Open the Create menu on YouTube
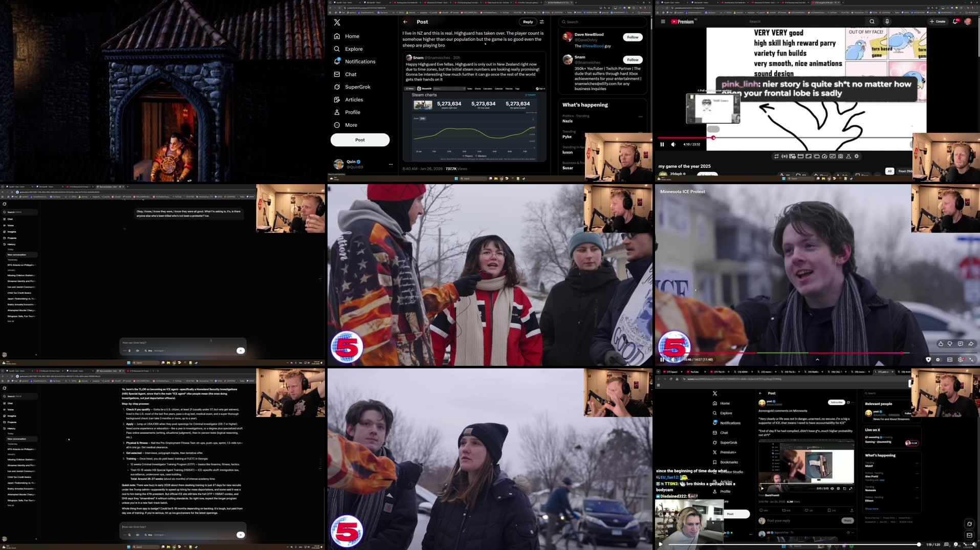Viewport: 980px width, 550px height. point(938,21)
